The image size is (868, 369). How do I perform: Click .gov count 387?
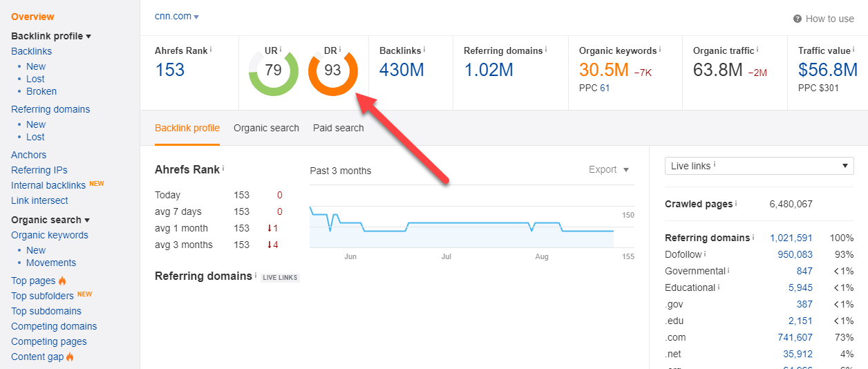pyautogui.click(x=804, y=304)
